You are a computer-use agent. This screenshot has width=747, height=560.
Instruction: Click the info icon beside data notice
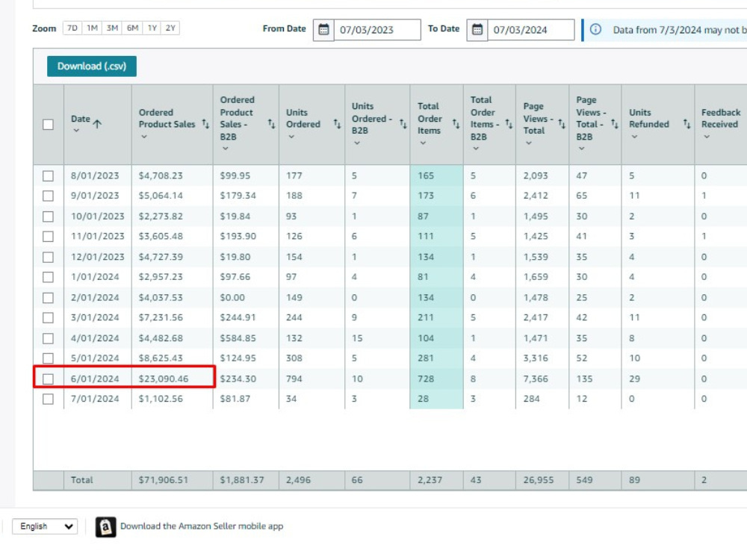tap(595, 30)
